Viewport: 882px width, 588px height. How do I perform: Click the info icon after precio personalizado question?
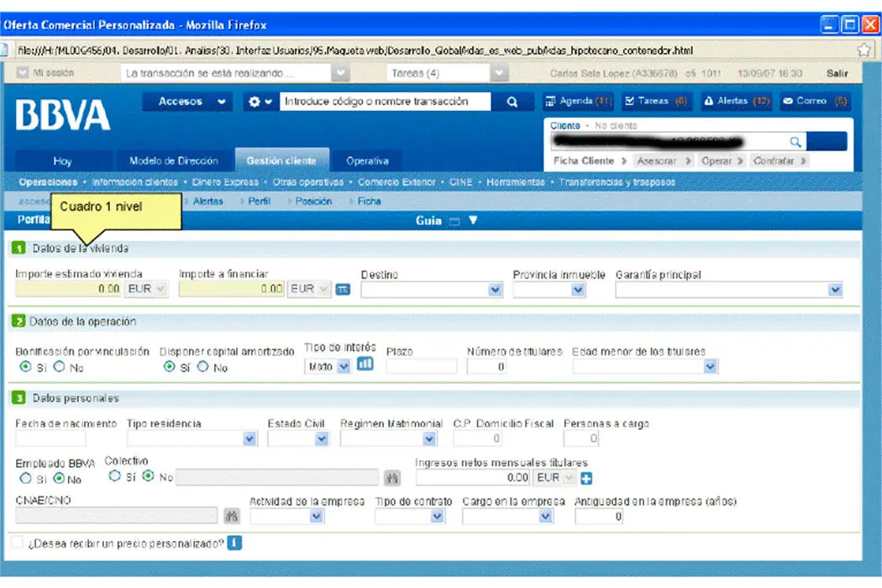pos(234,543)
